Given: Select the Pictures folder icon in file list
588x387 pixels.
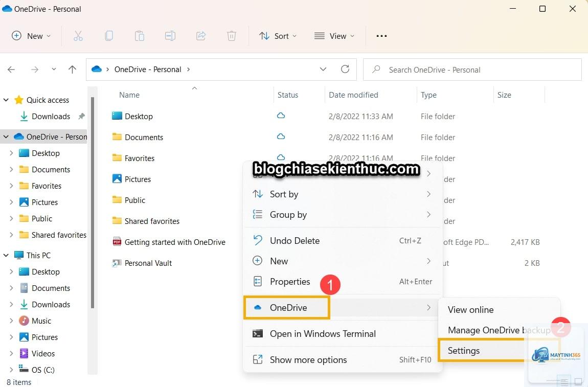Looking at the screenshot, I should [x=117, y=179].
